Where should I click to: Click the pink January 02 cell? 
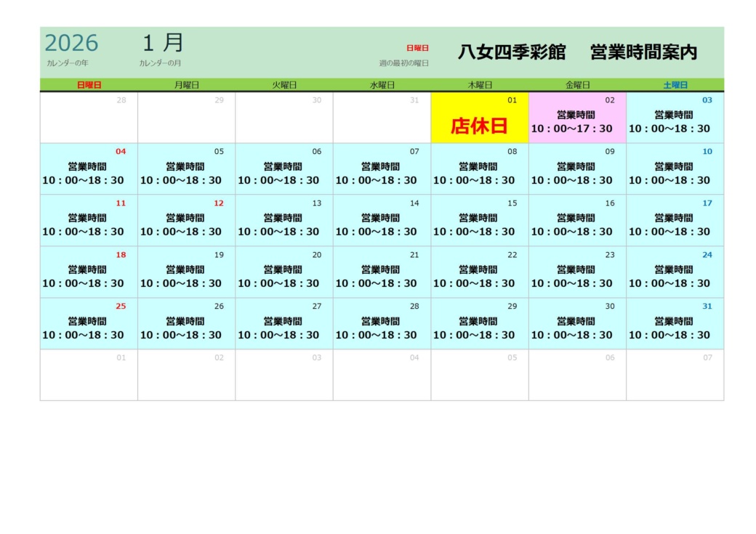coord(576,118)
